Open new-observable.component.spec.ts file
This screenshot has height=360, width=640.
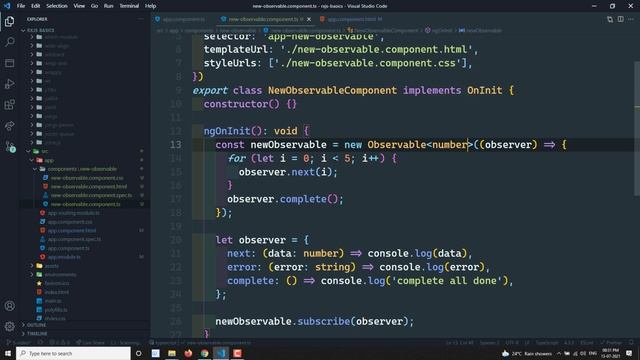coord(91,196)
